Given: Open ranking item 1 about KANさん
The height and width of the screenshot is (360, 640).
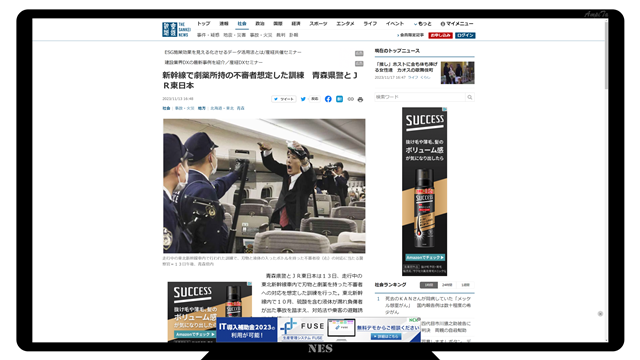Looking at the screenshot, I should tap(428, 305).
